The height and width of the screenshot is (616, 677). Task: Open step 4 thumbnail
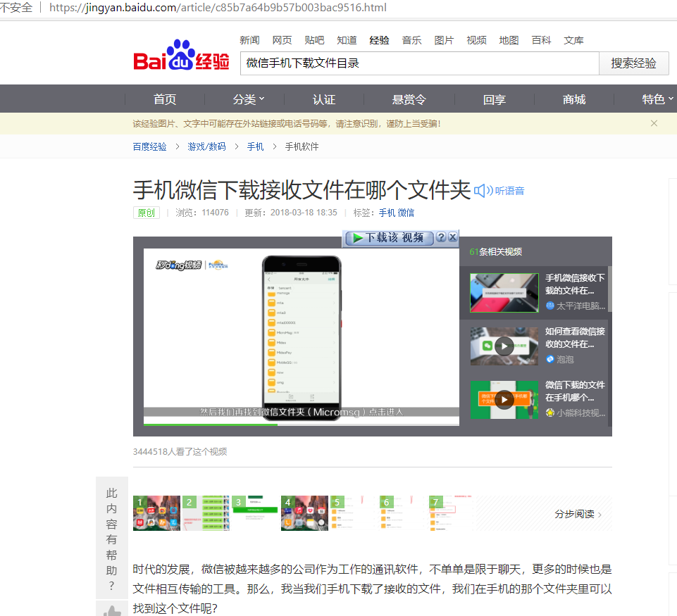point(304,513)
